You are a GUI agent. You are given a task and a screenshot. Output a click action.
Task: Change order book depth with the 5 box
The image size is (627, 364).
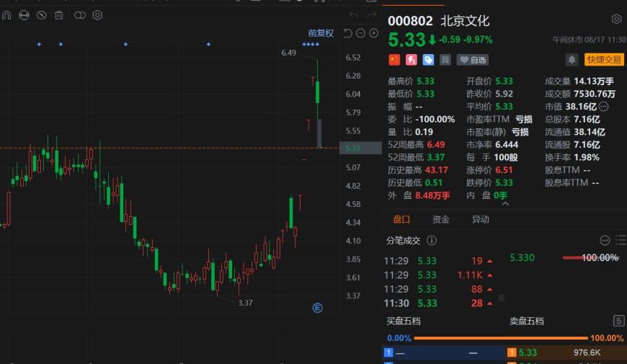(x=618, y=321)
